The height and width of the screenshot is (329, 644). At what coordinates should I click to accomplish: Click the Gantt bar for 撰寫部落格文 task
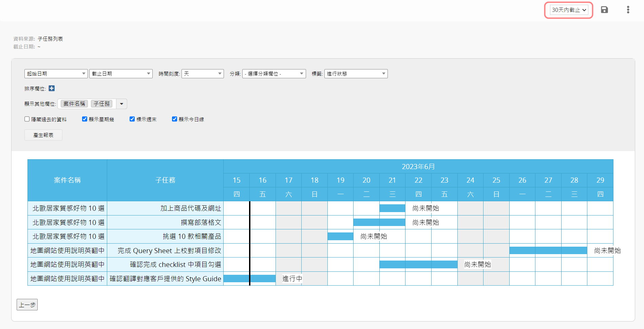(379, 222)
